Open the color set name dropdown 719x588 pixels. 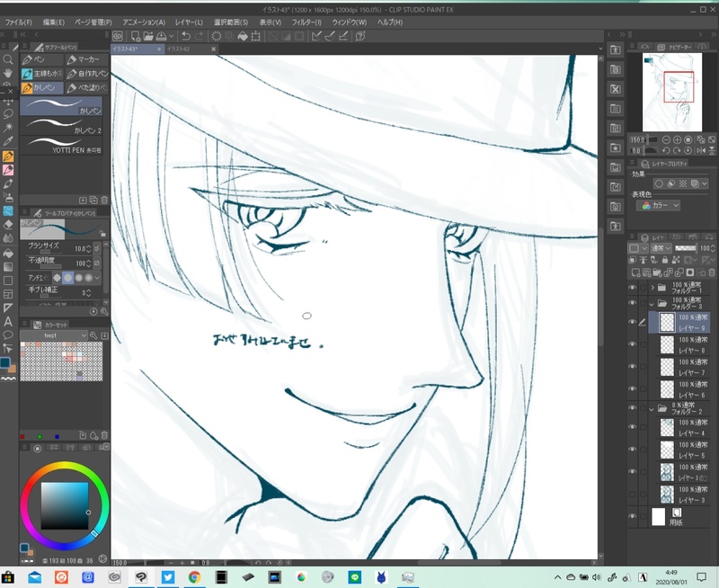54,335
